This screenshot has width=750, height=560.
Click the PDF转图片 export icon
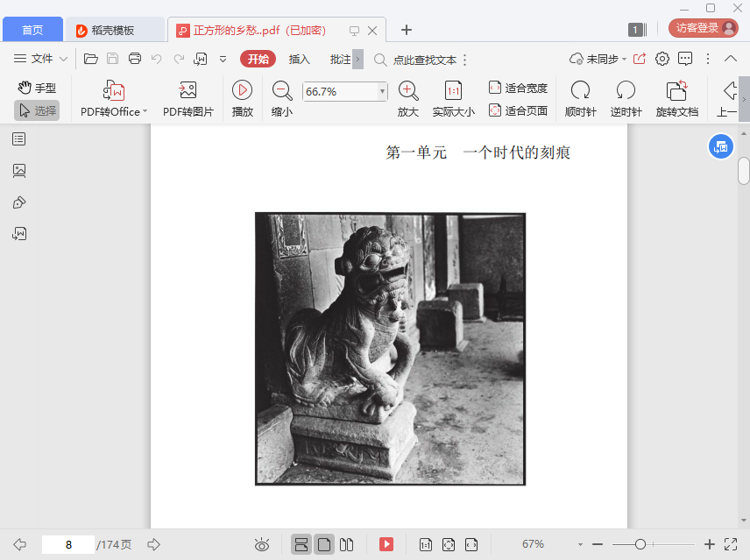click(187, 90)
